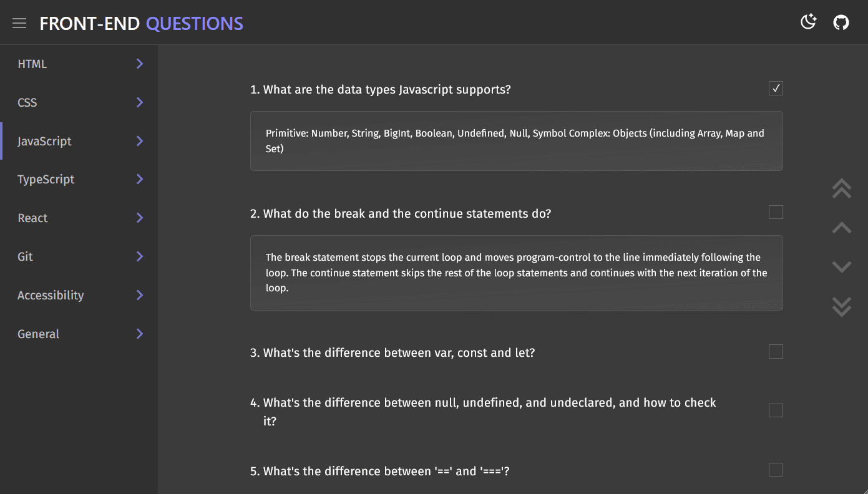Uncheck the data types question checkbox
868x494 pixels.
pyautogui.click(x=776, y=89)
